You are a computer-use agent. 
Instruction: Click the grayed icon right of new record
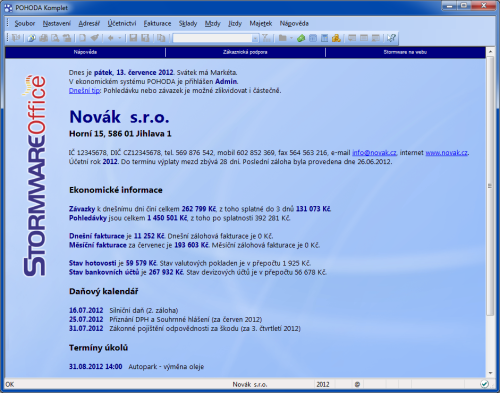[x=94, y=38]
